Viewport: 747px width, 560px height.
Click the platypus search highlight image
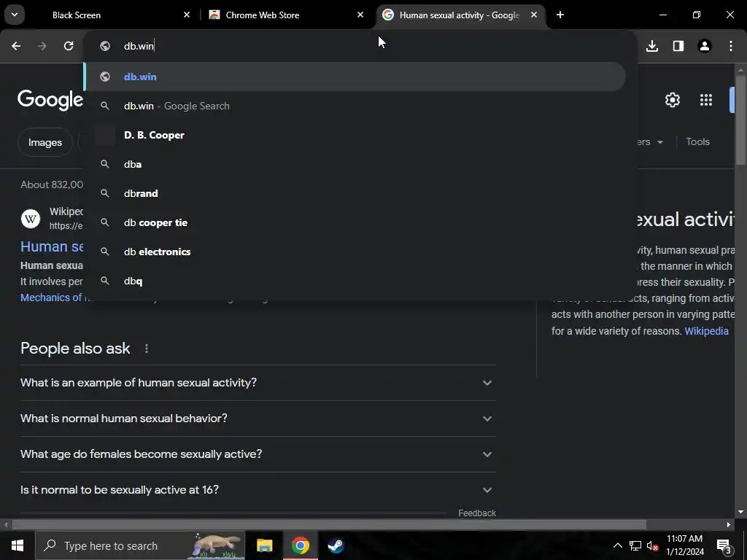tap(217, 545)
